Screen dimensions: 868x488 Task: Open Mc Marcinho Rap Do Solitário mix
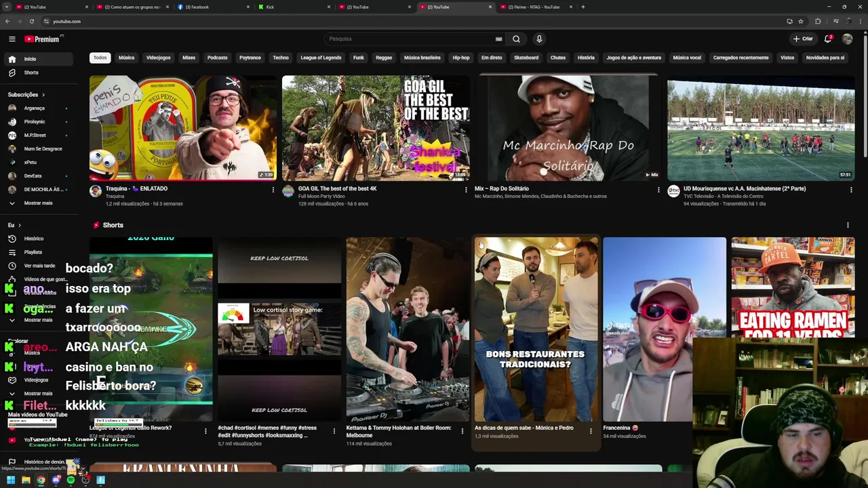point(568,128)
